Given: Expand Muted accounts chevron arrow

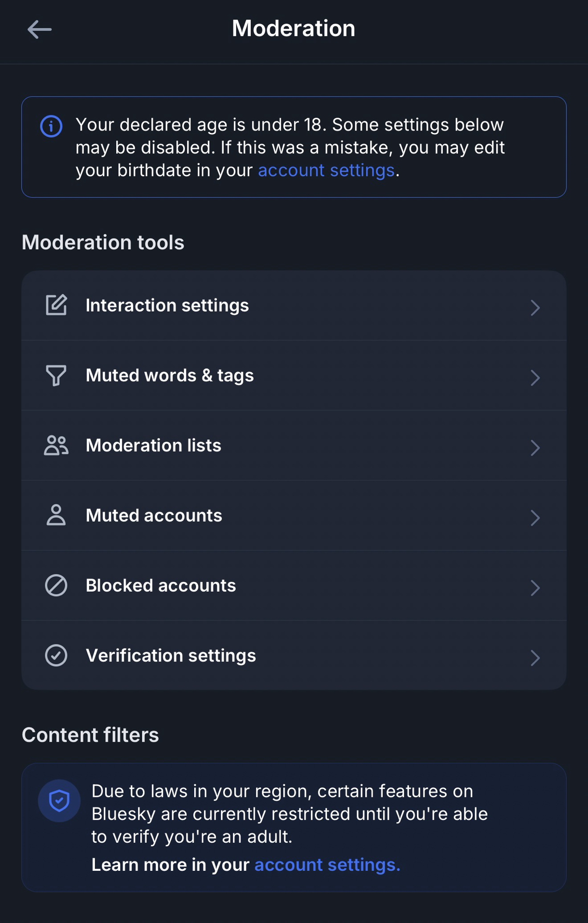Looking at the screenshot, I should click(x=535, y=518).
